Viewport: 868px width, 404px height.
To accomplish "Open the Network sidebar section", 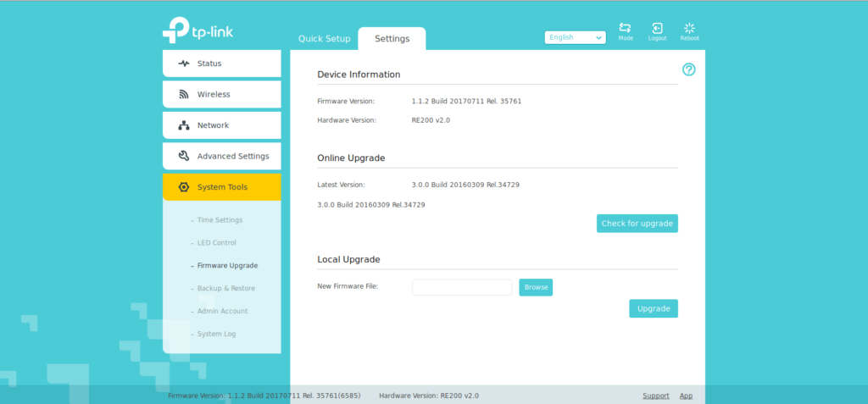I will click(x=221, y=125).
